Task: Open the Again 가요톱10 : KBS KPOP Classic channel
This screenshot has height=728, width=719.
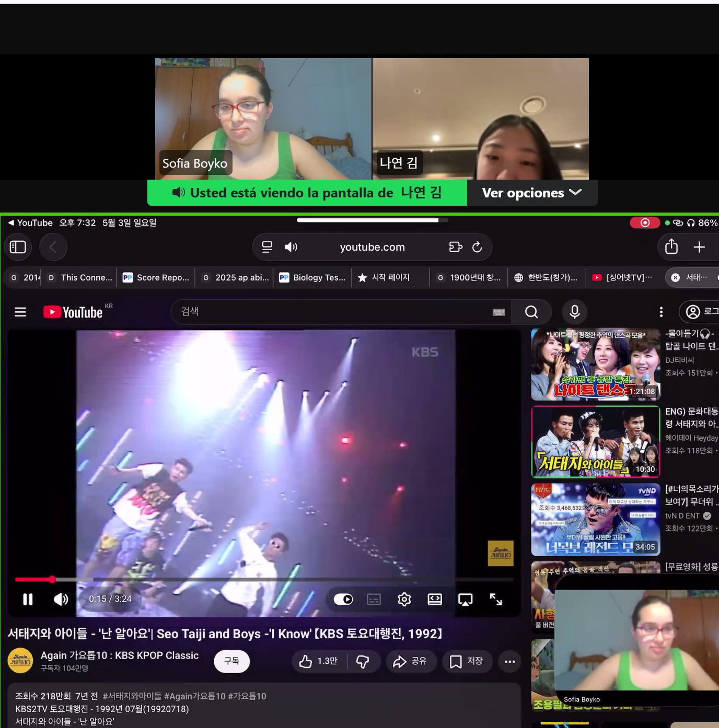Action: pos(120,655)
